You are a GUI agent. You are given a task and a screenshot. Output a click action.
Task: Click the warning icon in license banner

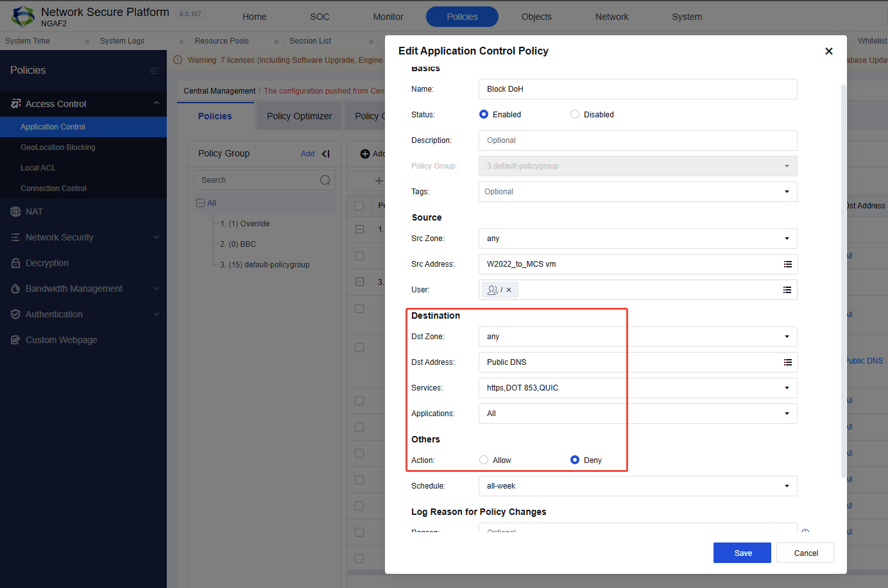click(178, 60)
